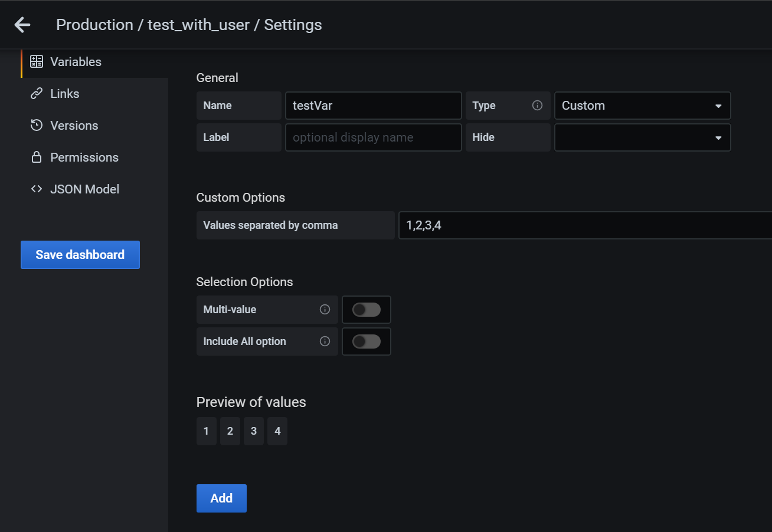Click the Add button to create variable

click(x=221, y=498)
